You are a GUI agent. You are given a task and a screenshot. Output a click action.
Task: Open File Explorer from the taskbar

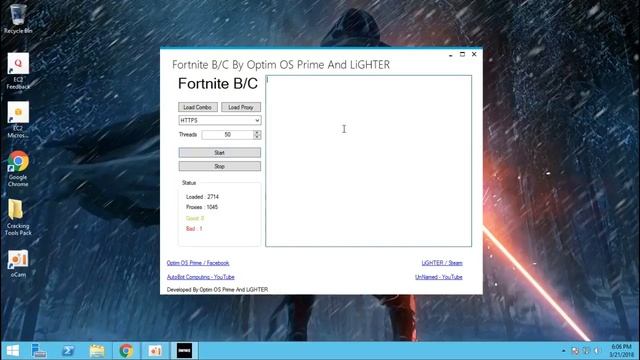point(97,351)
